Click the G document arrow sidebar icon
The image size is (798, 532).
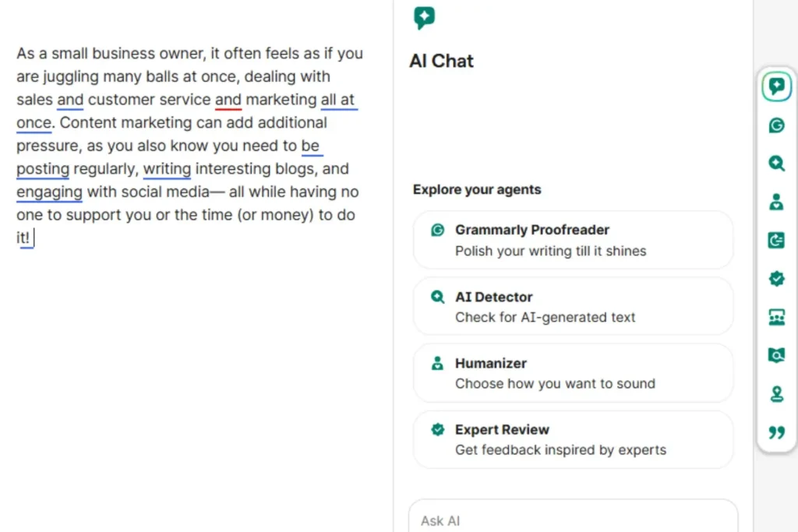(x=776, y=241)
